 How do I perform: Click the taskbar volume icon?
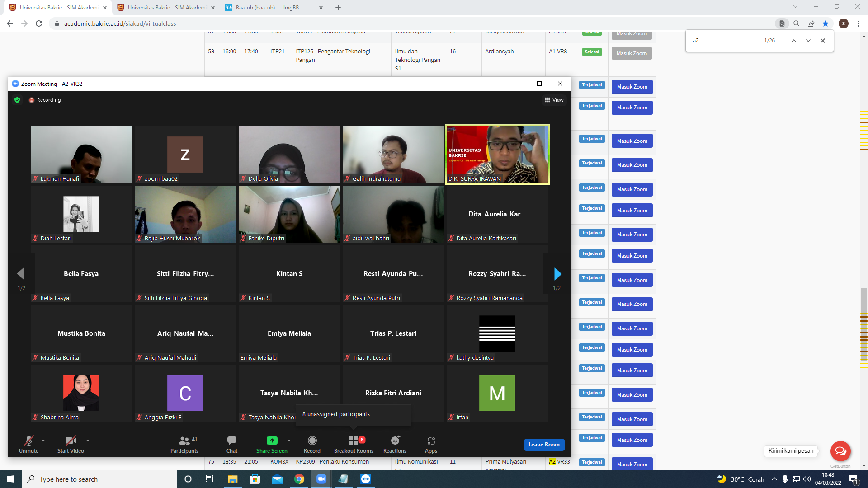pos(807,479)
